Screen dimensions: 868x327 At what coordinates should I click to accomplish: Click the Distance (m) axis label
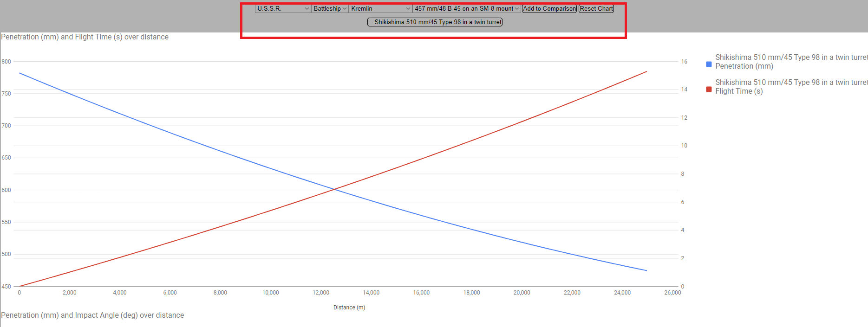tap(349, 308)
